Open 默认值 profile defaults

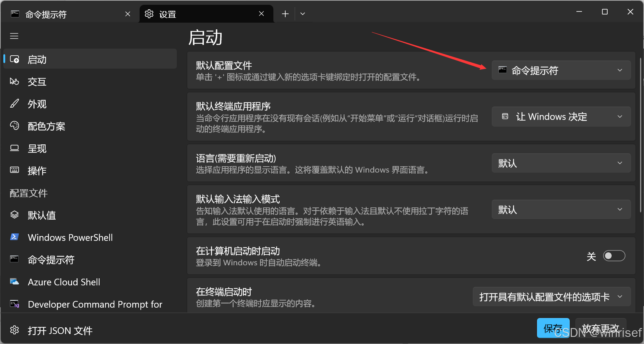tap(90, 215)
